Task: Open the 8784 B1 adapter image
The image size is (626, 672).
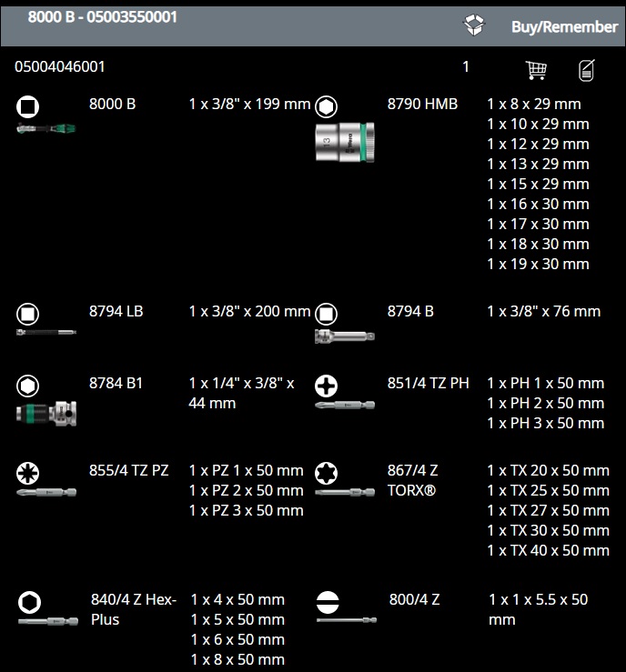Action: [x=46, y=414]
